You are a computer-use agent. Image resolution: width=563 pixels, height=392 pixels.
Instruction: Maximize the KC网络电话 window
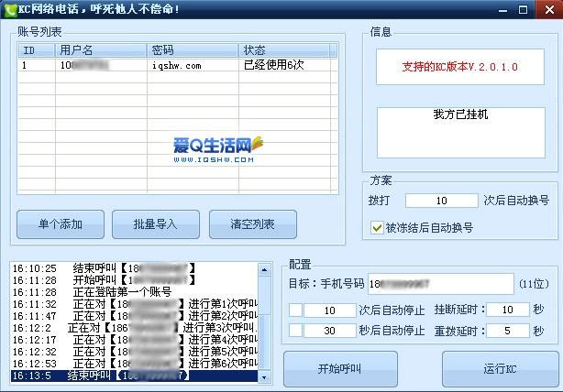pyautogui.click(x=524, y=10)
